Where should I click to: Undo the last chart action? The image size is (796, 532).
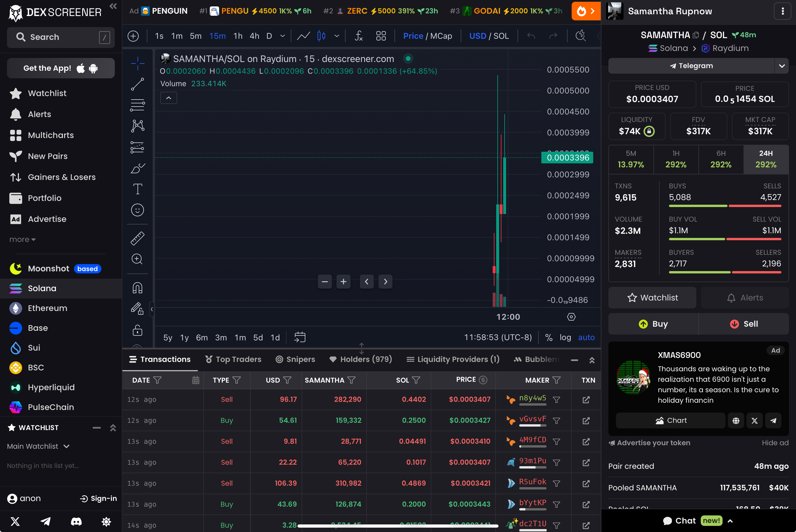[x=531, y=36]
